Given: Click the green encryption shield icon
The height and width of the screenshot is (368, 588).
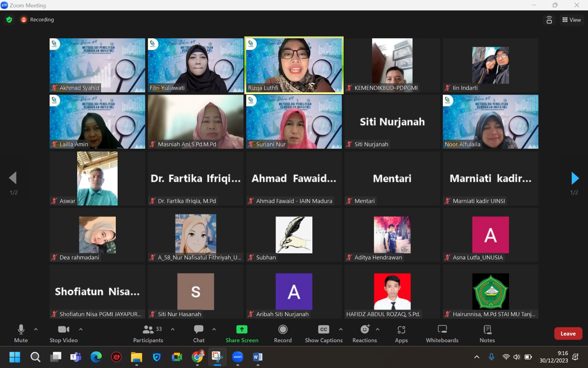Looking at the screenshot, I should point(9,20).
